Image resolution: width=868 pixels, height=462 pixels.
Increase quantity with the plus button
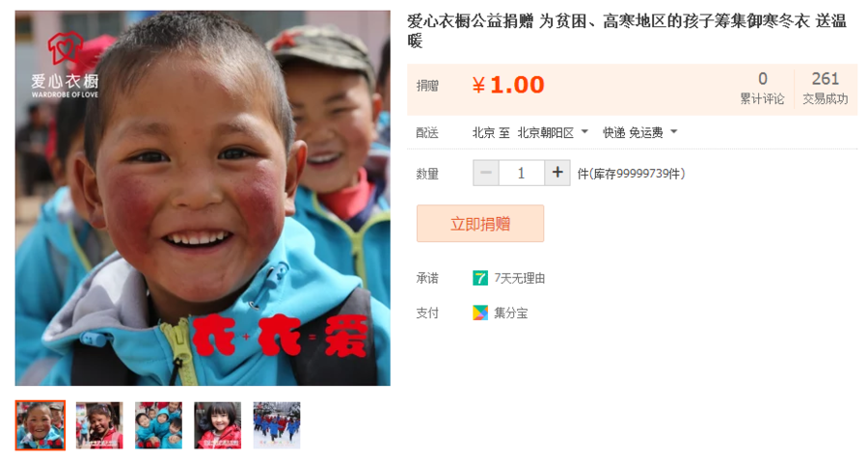[557, 174]
